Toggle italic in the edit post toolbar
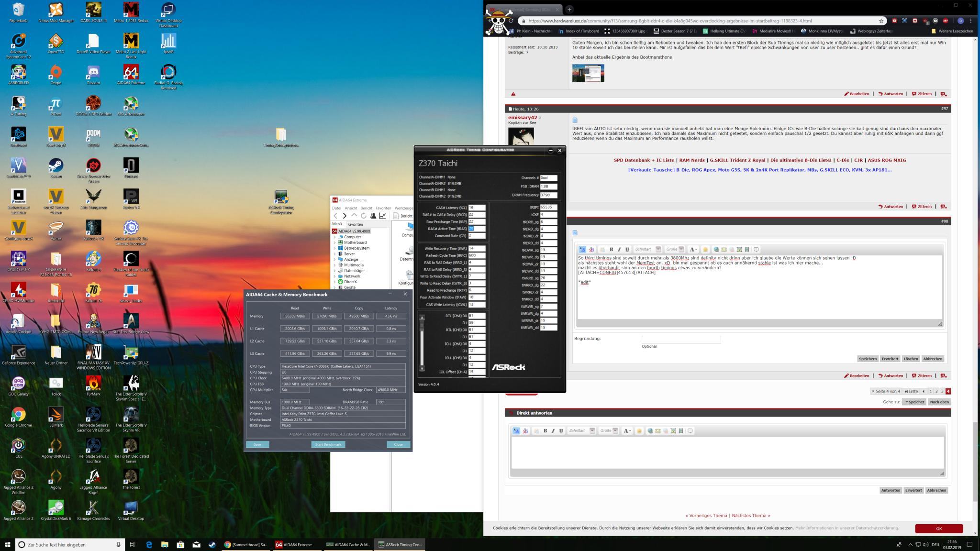Viewport: 980px width, 551px height. (x=619, y=249)
